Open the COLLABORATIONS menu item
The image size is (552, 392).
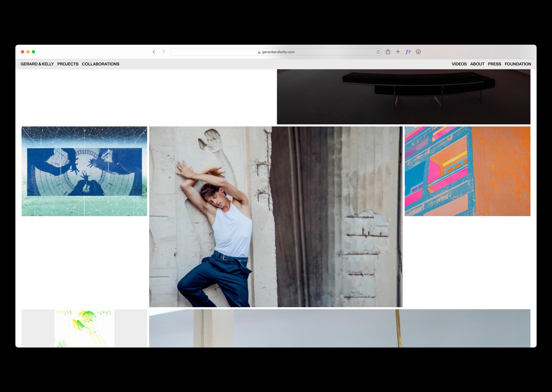tap(100, 64)
